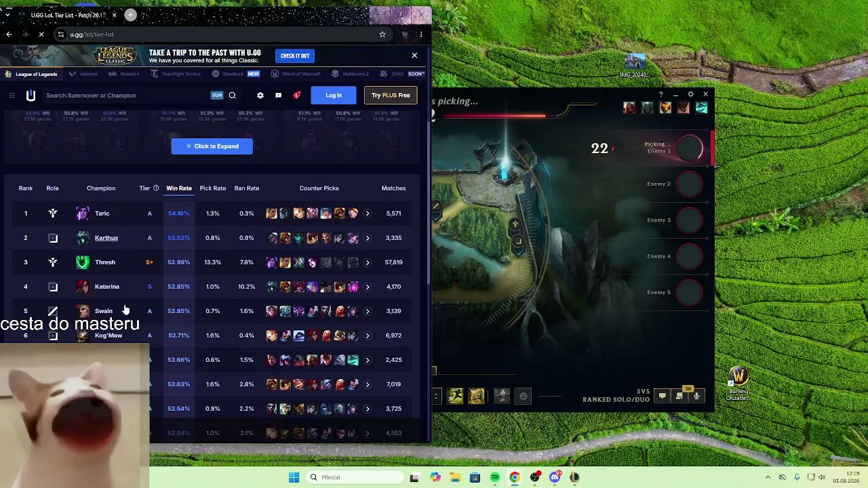Expand Katarina counter picks arrow
Viewport: 868px width, 488px height.
(x=368, y=287)
